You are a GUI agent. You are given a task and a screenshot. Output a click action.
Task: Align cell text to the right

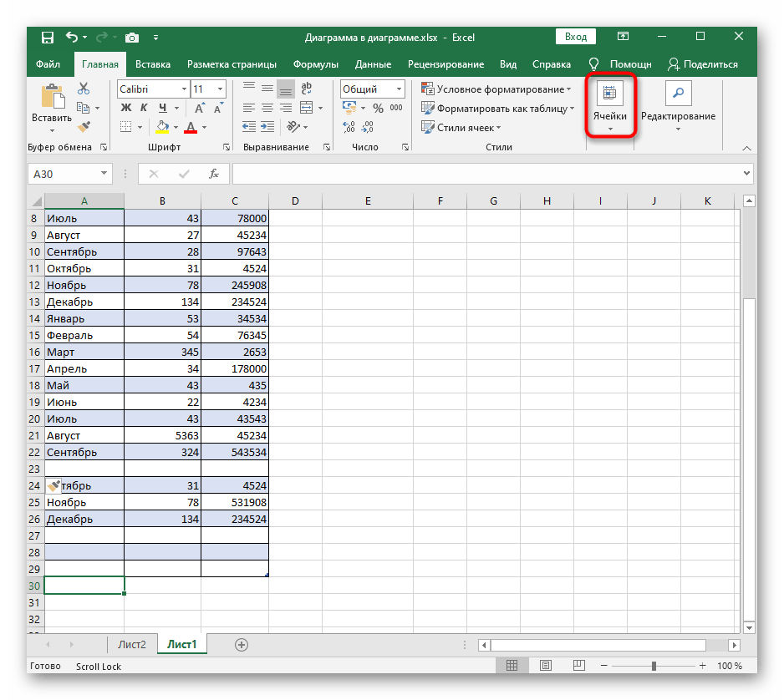(x=286, y=108)
